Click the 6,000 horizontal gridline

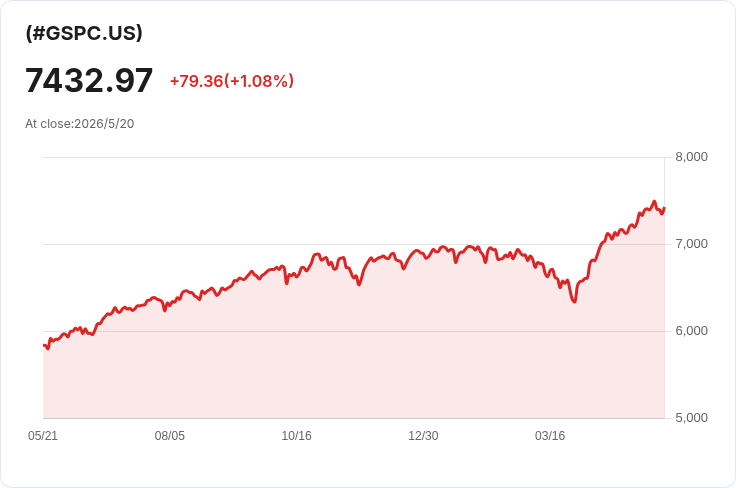click(354, 331)
